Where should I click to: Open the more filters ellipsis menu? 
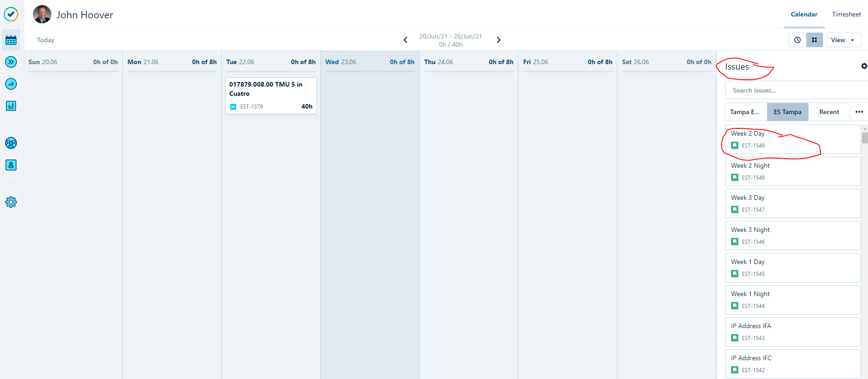pyautogui.click(x=859, y=112)
